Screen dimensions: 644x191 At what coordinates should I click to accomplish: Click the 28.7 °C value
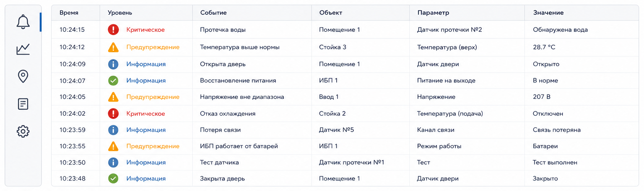tap(544, 47)
